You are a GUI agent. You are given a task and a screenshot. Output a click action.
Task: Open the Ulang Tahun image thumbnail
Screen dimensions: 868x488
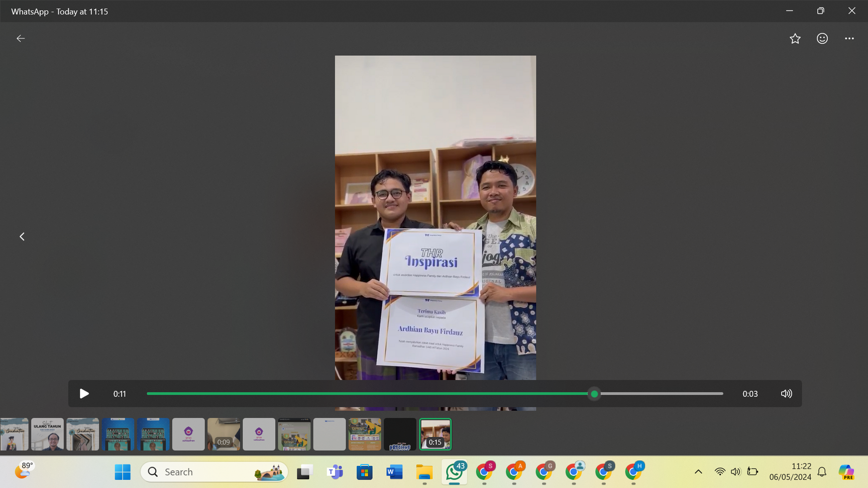tap(48, 434)
